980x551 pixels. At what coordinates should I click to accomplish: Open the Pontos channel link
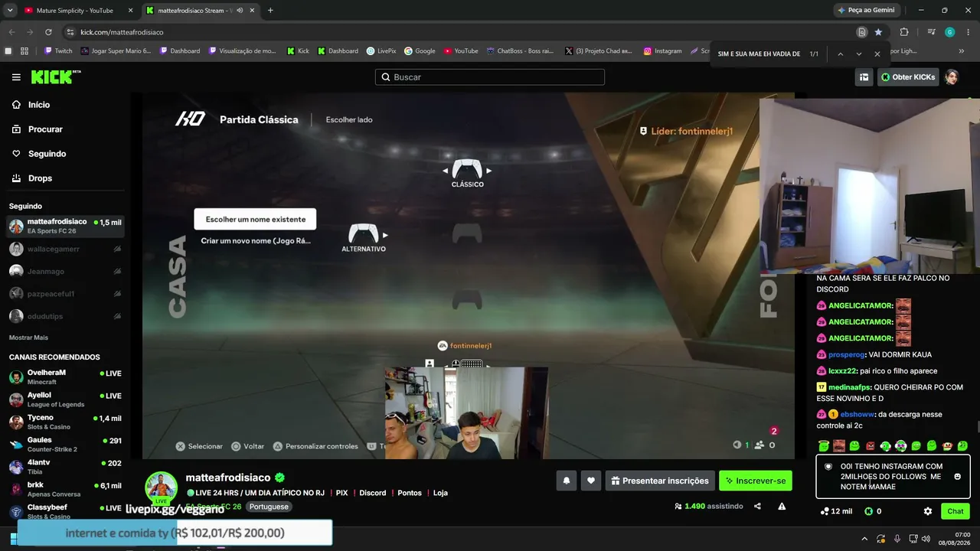tap(410, 493)
